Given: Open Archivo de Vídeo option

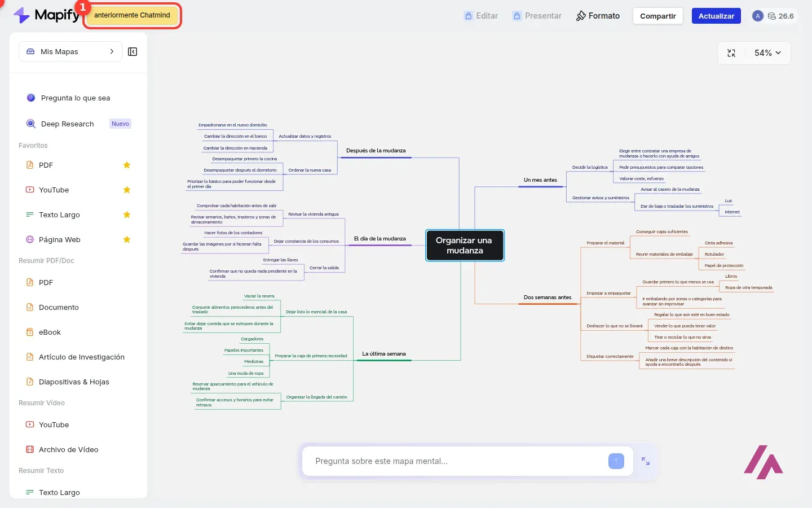Looking at the screenshot, I should click(68, 449).
